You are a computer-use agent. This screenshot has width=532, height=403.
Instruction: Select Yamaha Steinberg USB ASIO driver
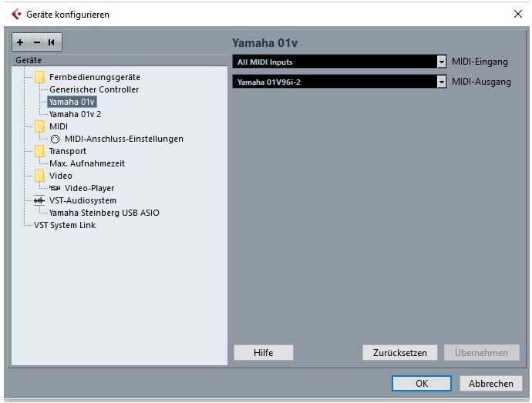tap(104, 213)
